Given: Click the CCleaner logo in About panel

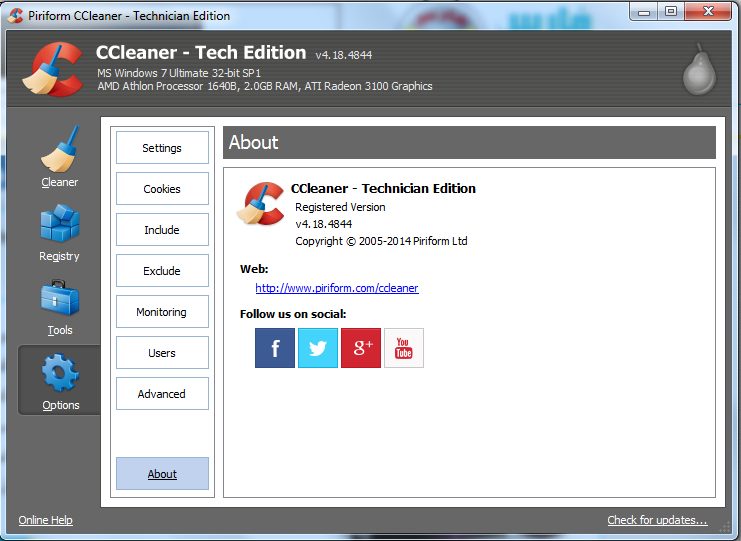Looking at the screenshot, I should [261, 203].
